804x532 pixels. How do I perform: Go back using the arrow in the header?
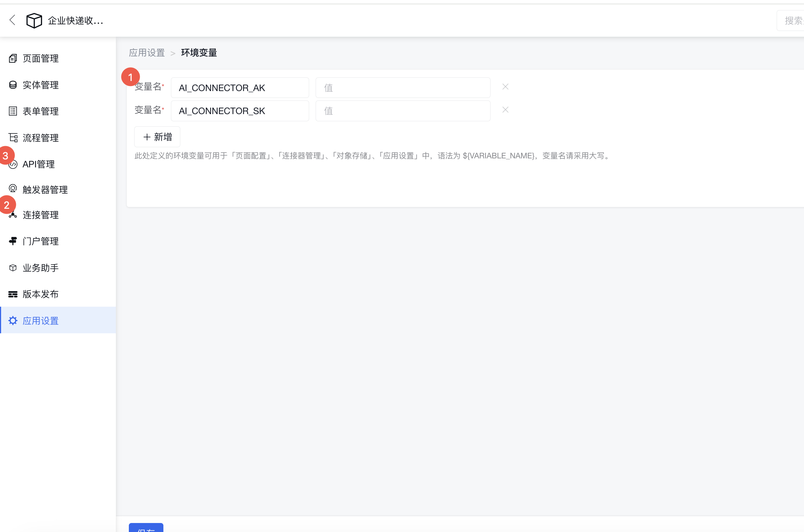(13, 21)
